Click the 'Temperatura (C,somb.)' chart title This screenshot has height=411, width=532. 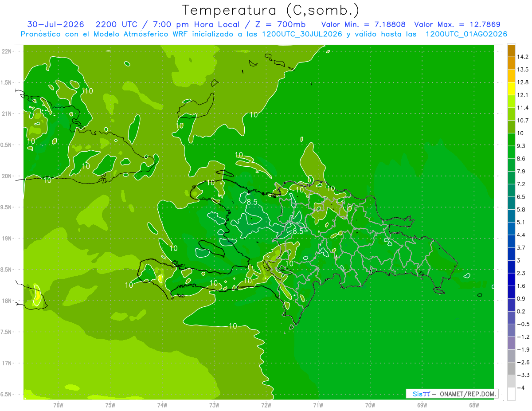coord(270,10)
